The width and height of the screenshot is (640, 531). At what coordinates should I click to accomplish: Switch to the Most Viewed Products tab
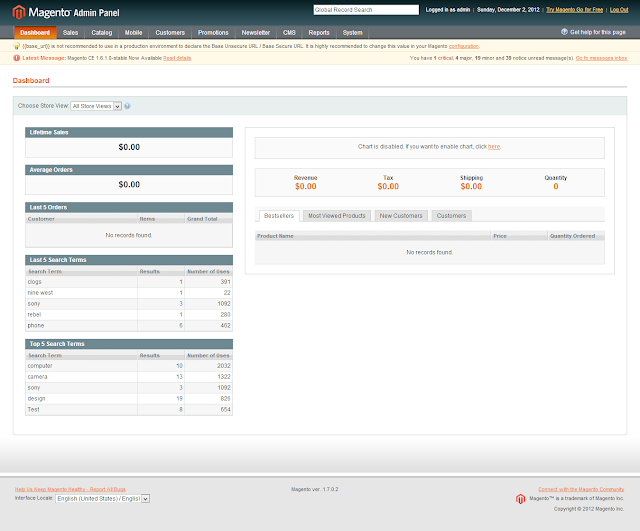pos(337,216)
